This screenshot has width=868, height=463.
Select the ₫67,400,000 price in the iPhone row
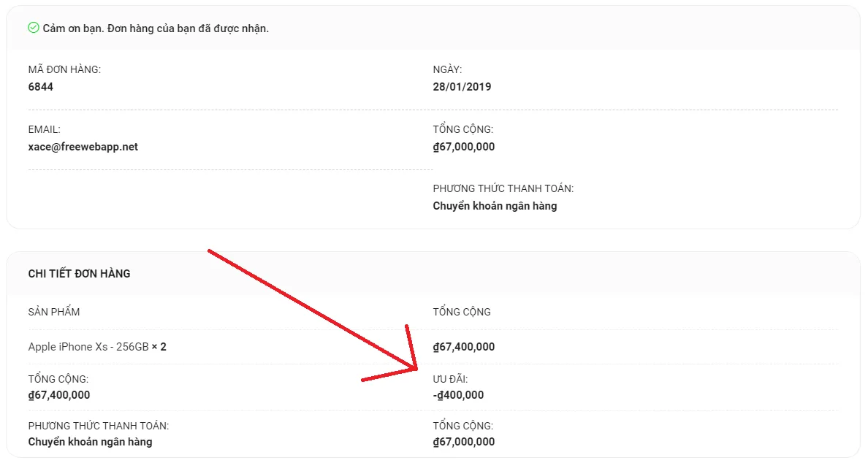[x=464, y=347]
